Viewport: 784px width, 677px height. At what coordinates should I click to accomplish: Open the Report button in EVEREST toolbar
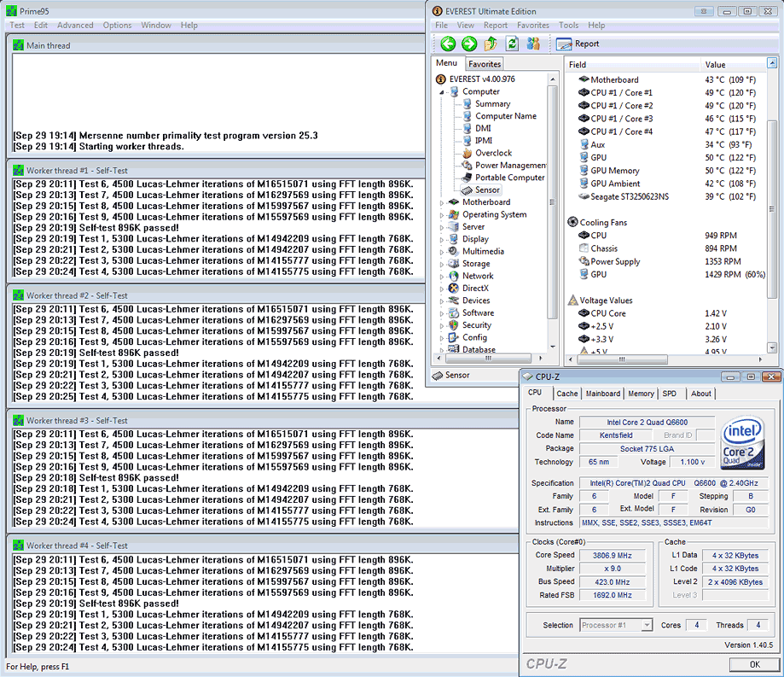578,44
